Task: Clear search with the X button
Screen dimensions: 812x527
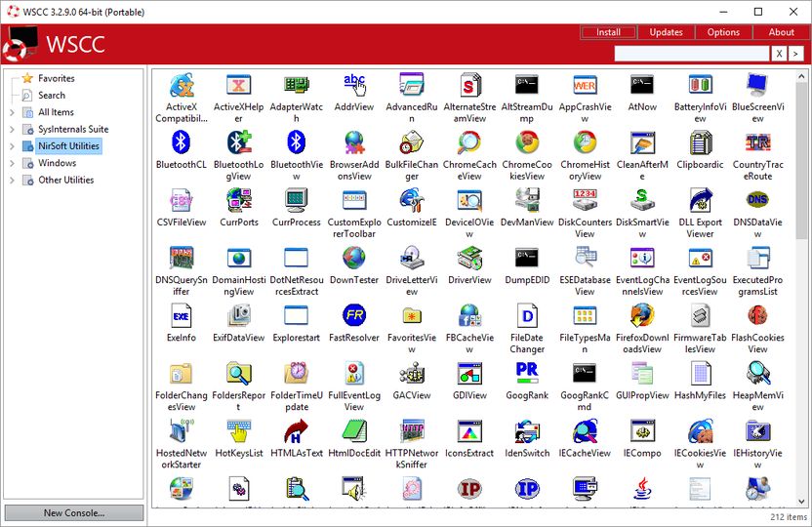Action: click(x=779, y=54)
